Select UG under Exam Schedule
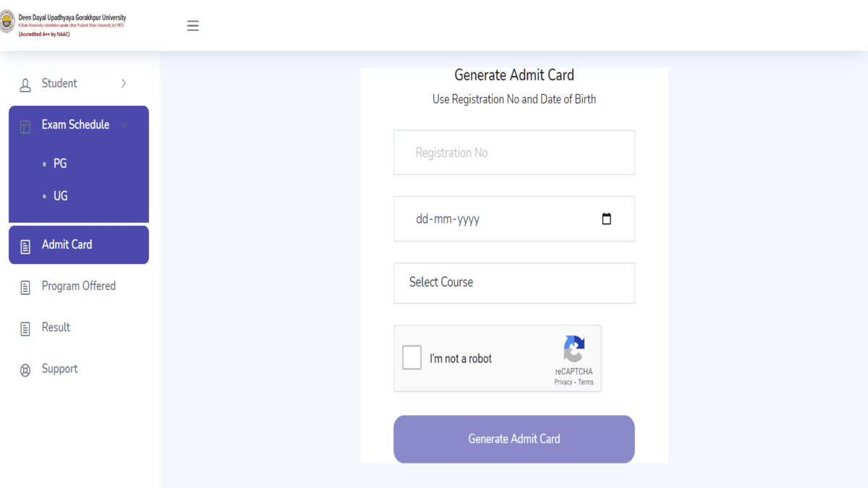 (x=60, y=196)
